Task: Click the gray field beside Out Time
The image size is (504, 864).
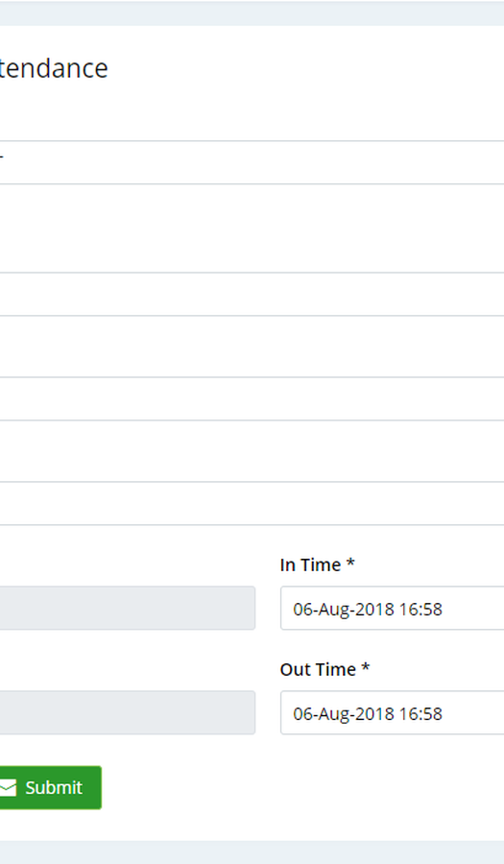Action: (128, 713)
